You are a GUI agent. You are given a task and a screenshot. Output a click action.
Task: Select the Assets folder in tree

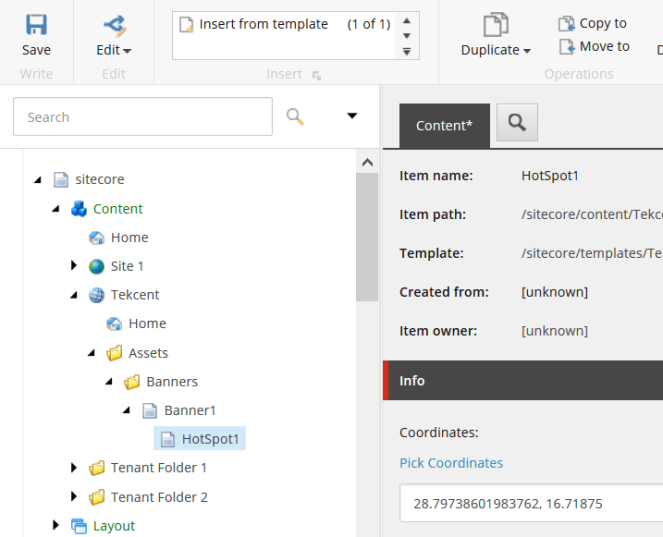147,353
